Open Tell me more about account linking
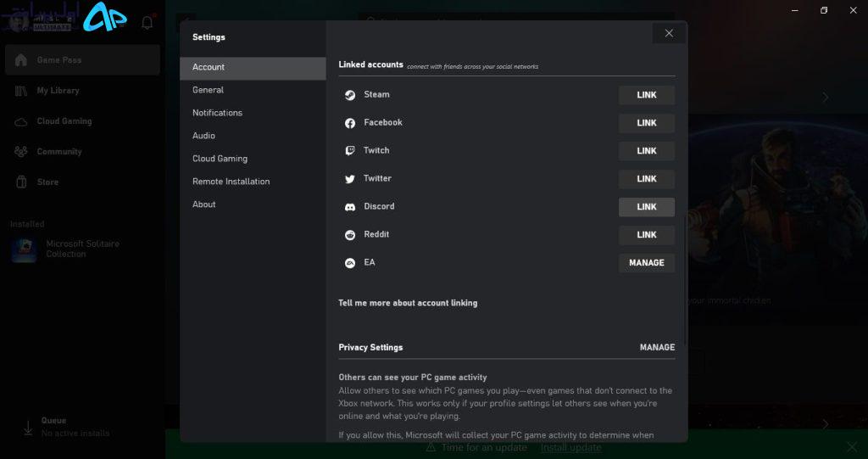Screen dimensions: 868x459 pos(408,303)
